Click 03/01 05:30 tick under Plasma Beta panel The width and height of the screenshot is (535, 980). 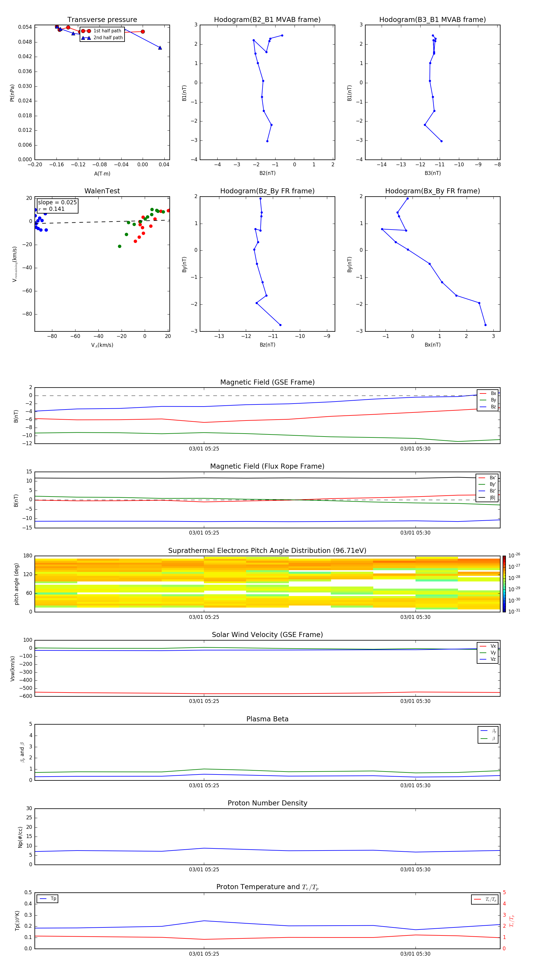pyautogui.click(x=416, y=785)
